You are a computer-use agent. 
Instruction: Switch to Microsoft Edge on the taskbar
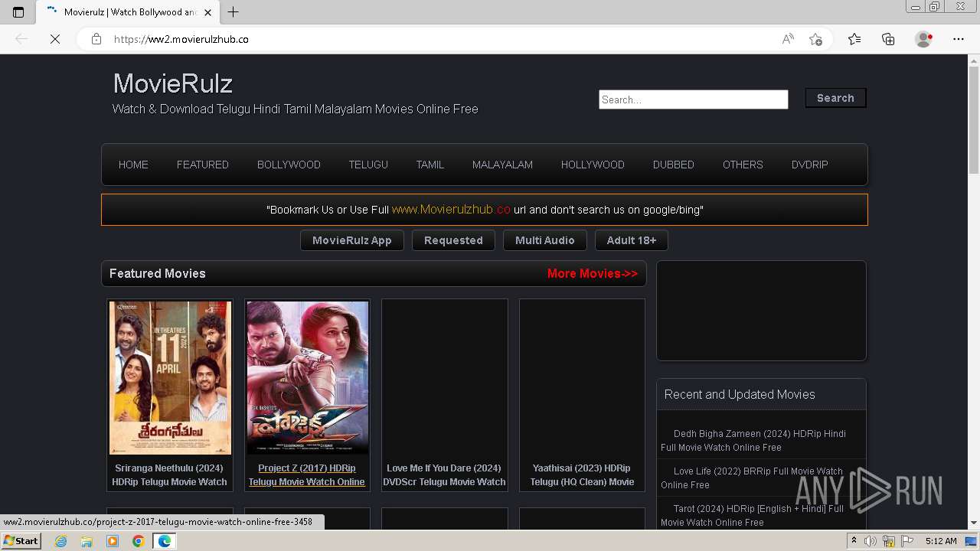point(164,541)
